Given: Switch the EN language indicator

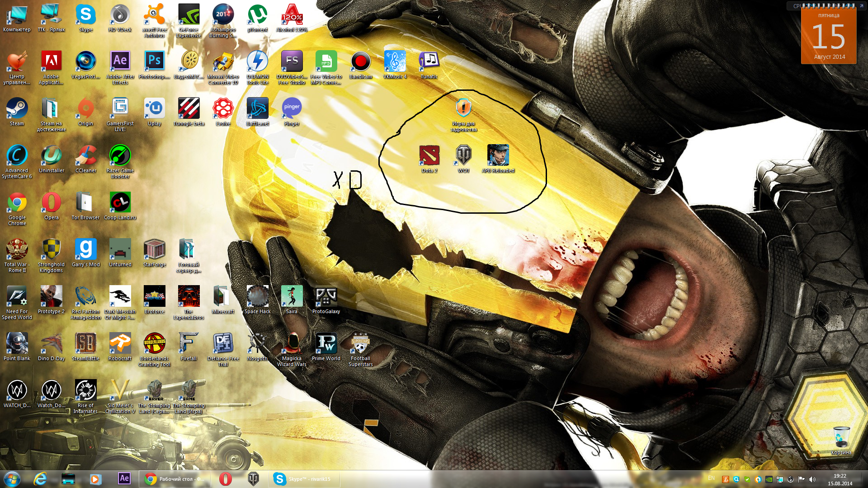Looking at the screenshot, I should pos(711,478).
